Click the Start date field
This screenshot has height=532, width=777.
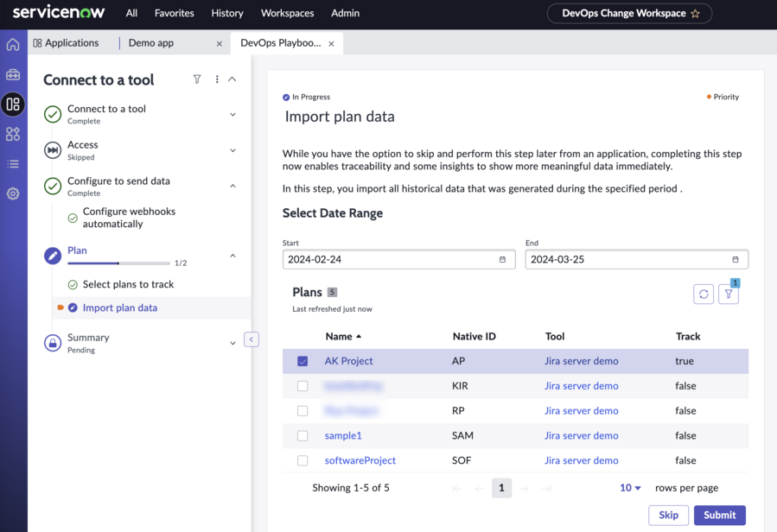pyautogui.click(x=399, y=260)
